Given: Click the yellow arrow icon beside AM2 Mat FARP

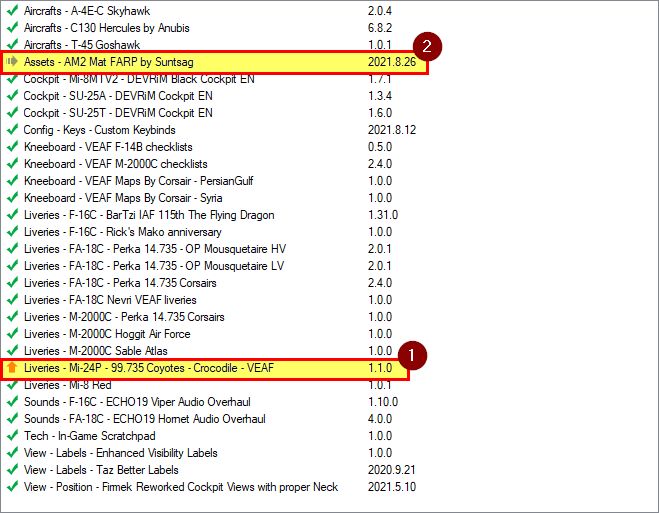Looking at the screenshot, I should pyautogui.click(x=13, y=62).
